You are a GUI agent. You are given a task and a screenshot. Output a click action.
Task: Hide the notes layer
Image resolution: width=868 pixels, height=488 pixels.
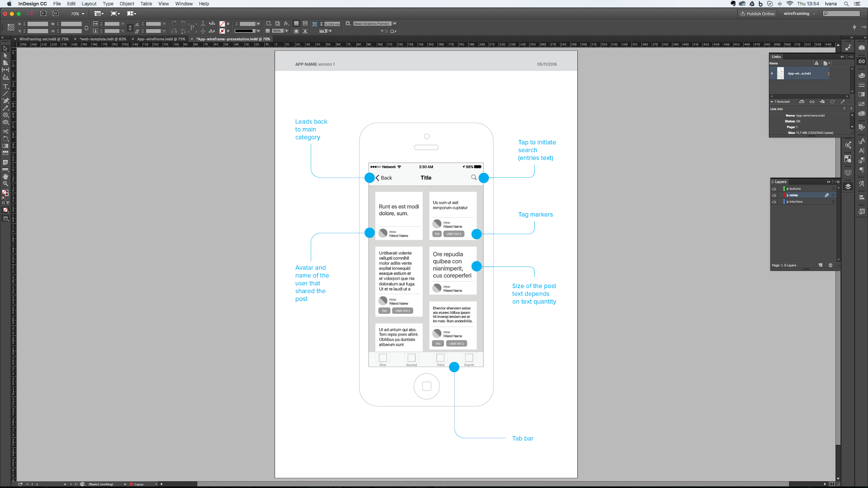[774, 195]
